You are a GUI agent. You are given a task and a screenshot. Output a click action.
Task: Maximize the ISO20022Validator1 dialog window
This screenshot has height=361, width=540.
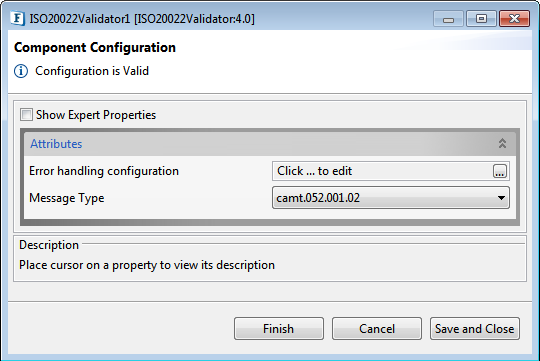point(481,19)
